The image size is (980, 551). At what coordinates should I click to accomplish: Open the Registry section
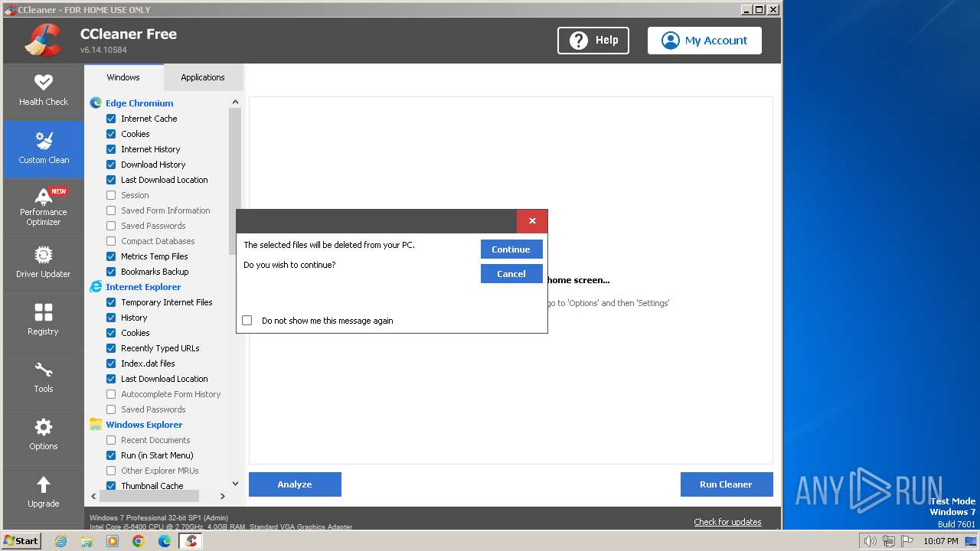[x=44, y=320]
